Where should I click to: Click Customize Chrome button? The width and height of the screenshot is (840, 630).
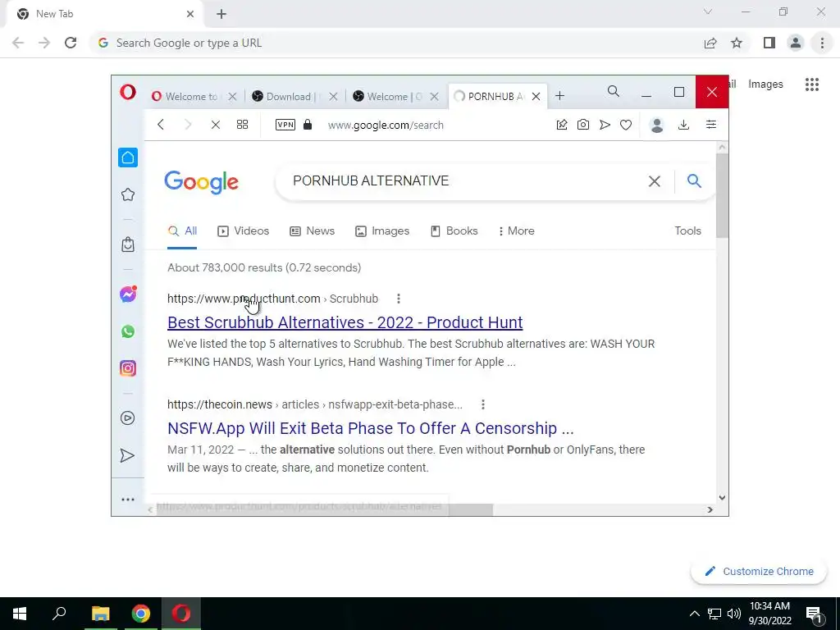point(759,572)
